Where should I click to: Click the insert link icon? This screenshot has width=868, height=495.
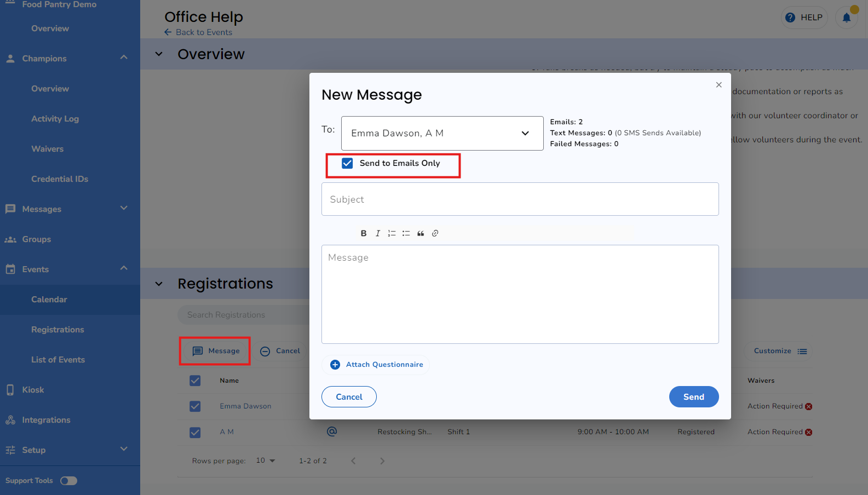click(435, 233)
